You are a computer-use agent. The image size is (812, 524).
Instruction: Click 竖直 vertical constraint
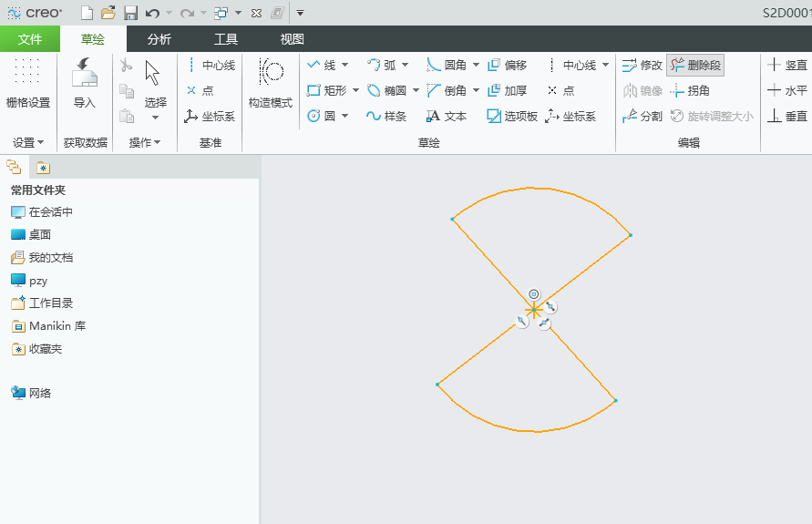[x=787, y=66]
